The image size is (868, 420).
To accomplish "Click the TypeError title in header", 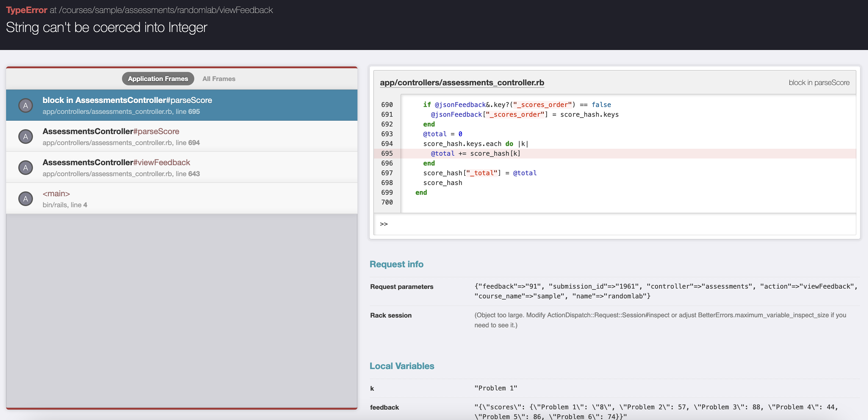I will click(26, 10).
